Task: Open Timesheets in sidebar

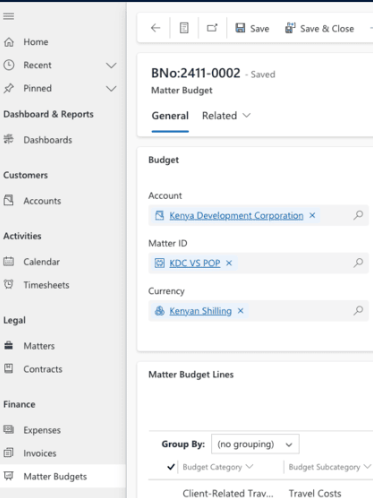Action: 46,285
